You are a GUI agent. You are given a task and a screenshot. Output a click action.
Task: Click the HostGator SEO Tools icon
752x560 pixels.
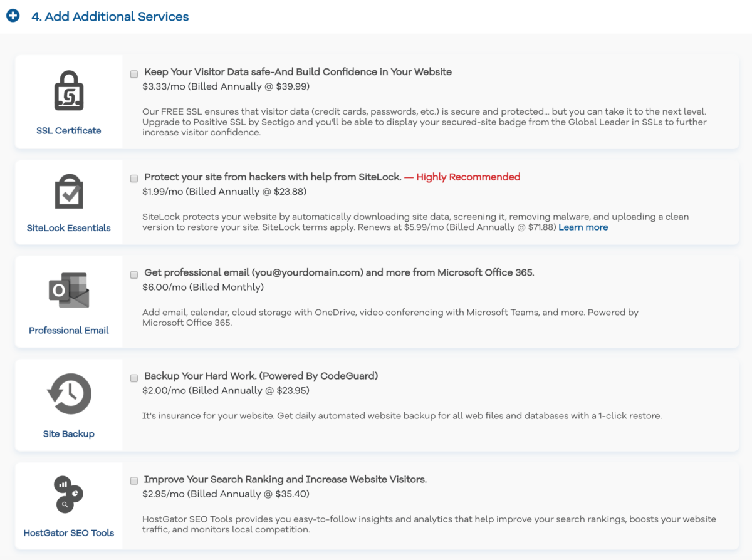(x=69, y=495)
